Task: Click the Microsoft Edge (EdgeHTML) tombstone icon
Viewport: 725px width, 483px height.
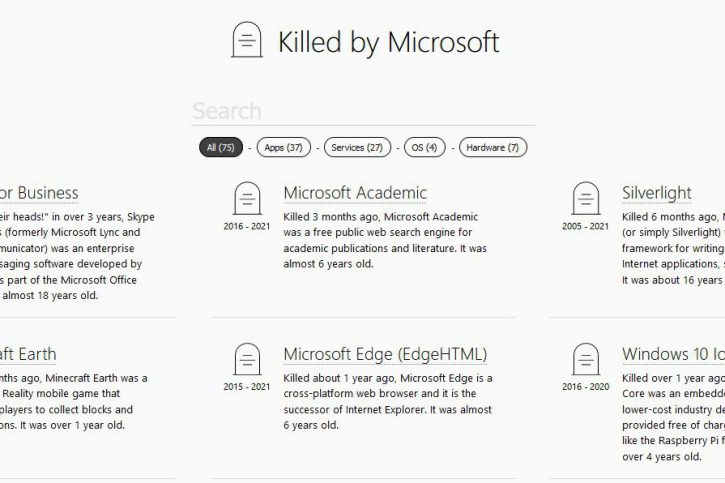Action: pos(247,360)
